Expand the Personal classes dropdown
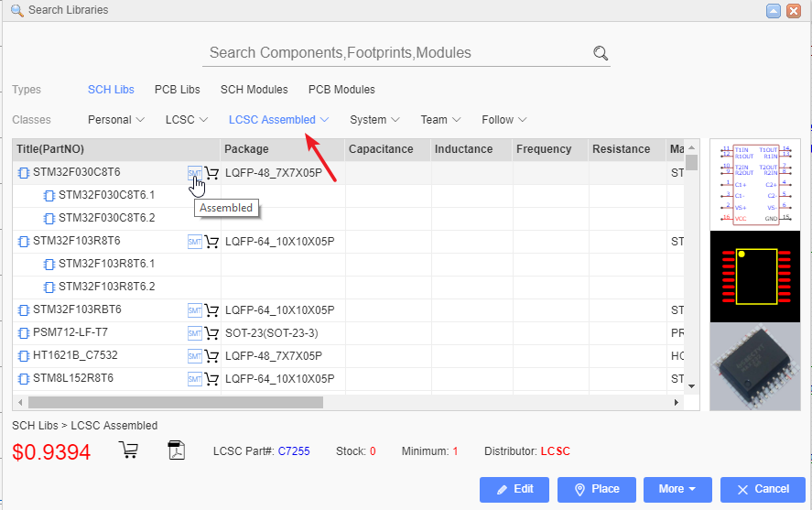This screenshot has width=812, height=510. click(x=115, y=120)
